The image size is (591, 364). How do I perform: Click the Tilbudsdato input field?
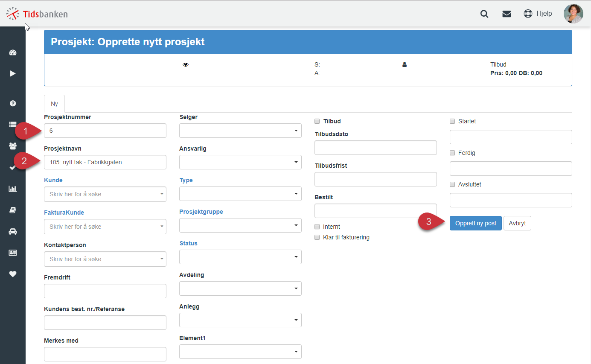pyautogui.click(x=376, y=148)
